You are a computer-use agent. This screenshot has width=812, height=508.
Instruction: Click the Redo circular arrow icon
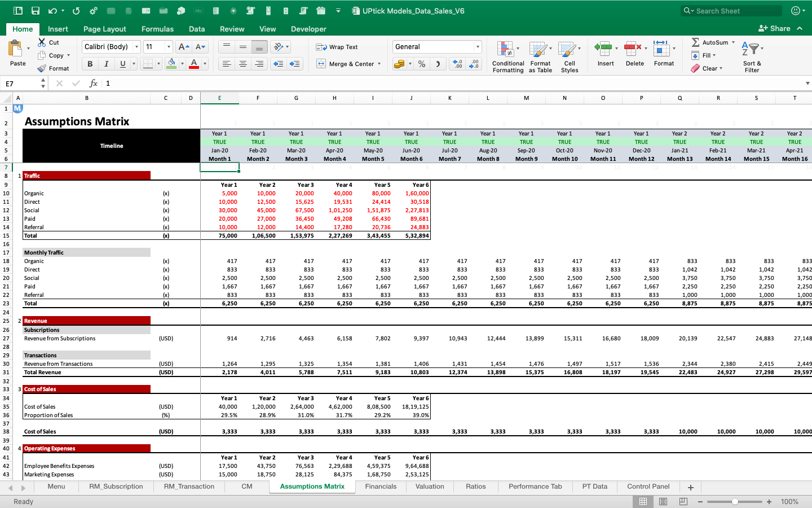coord(76,11)
